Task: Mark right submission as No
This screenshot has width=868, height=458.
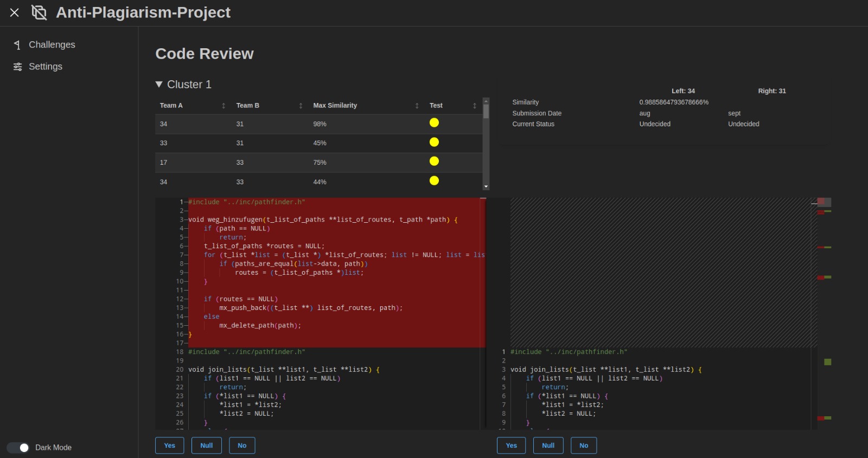Action: [x=584, y=446]
